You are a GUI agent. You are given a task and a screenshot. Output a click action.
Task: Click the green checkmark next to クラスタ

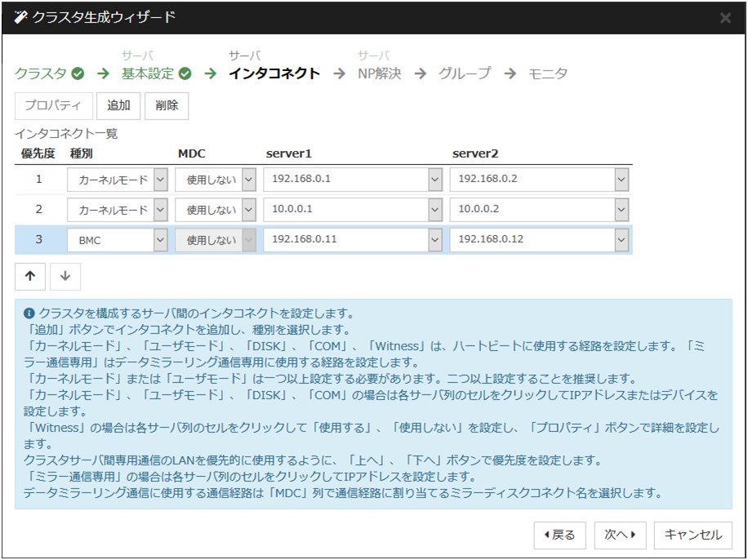[x=78, y=73]
